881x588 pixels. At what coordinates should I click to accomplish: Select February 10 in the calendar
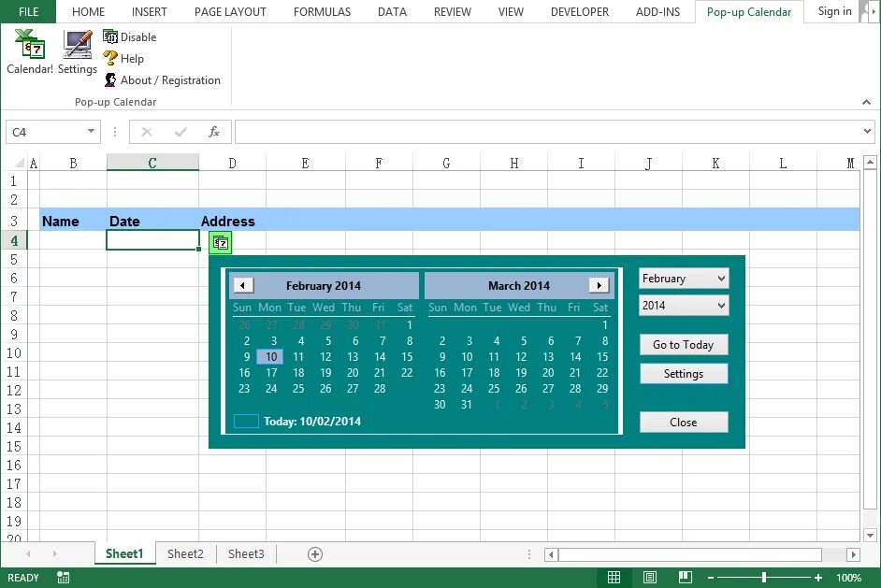point(271,356)
